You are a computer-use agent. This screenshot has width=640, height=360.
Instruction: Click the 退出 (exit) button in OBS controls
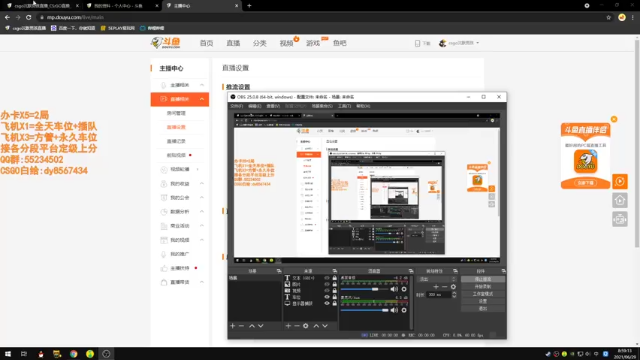[483, 309]
